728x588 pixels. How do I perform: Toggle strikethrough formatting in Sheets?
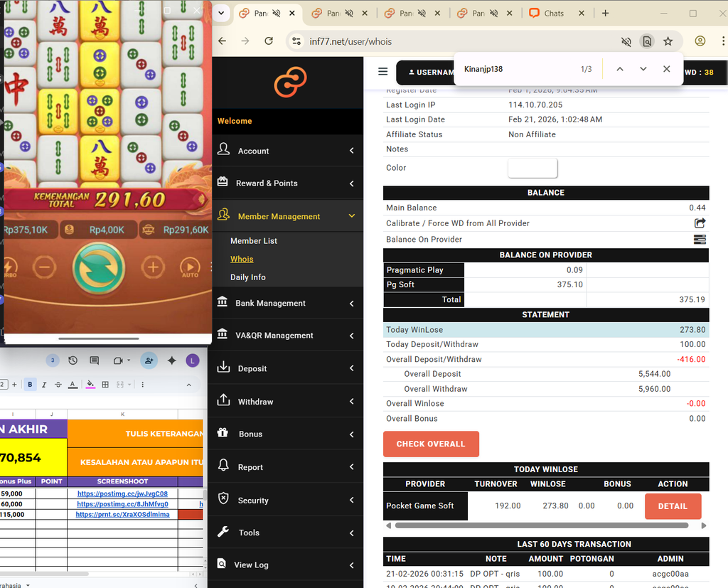pyautogui.click(x=58, y=385)
